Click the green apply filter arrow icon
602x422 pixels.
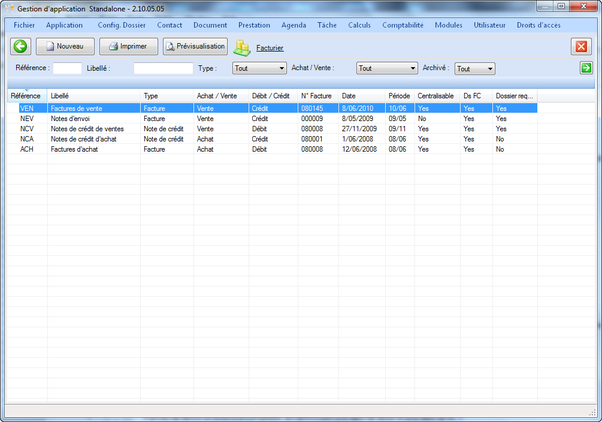pyautogui.click(x=586, y=68)
